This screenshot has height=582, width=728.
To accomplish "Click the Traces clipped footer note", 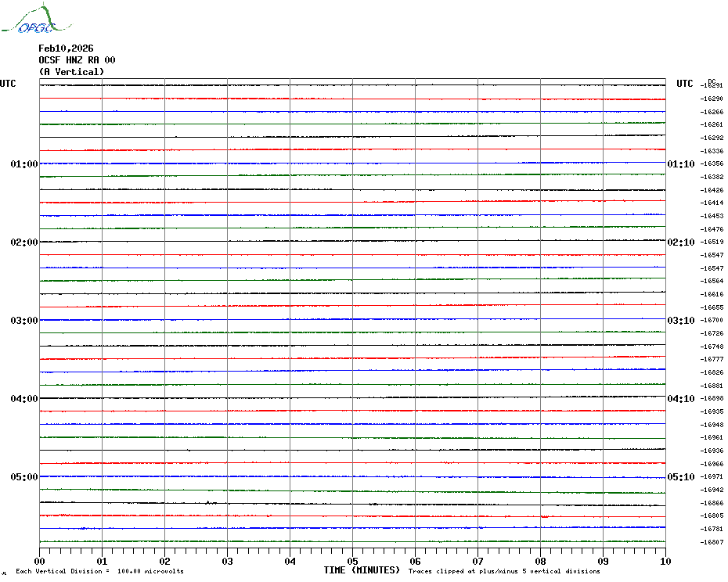I will [x=504, y=571].
